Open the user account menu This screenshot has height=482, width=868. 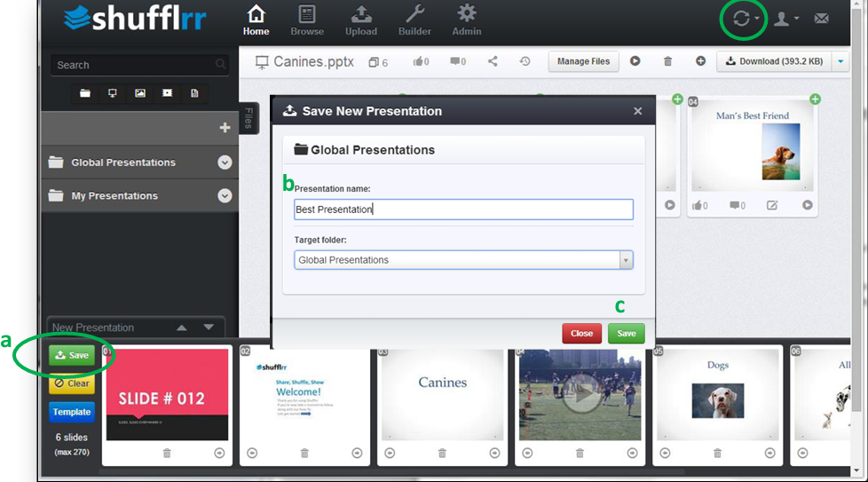click(786, 19)
